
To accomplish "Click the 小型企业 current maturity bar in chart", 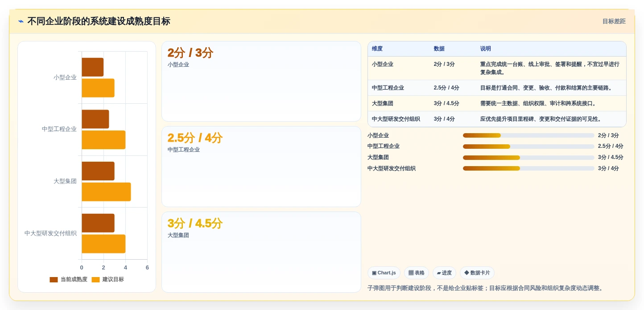I will click(x=93, y=67).
